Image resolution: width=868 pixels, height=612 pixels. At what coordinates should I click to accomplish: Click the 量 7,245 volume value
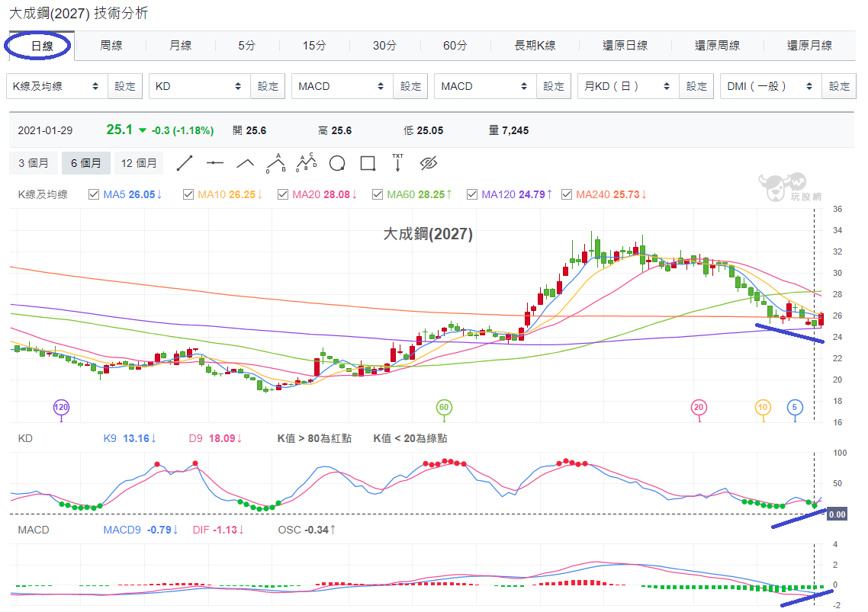[509, 130]
